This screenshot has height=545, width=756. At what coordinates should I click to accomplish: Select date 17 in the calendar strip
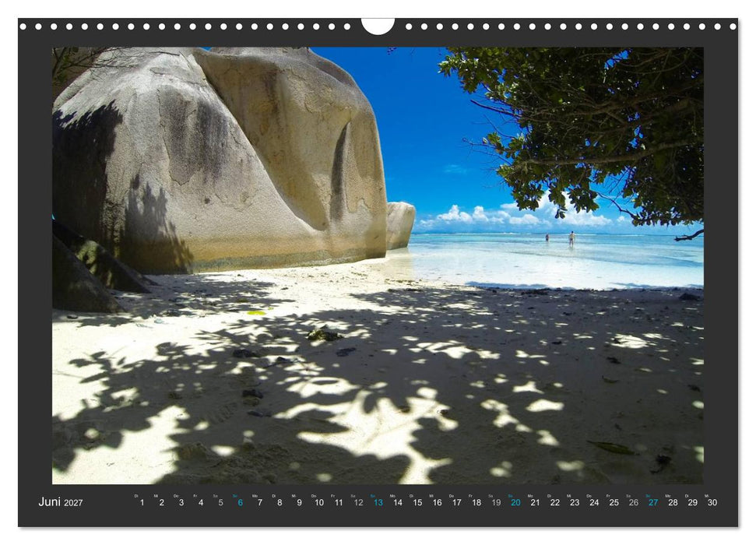(456, 502)
